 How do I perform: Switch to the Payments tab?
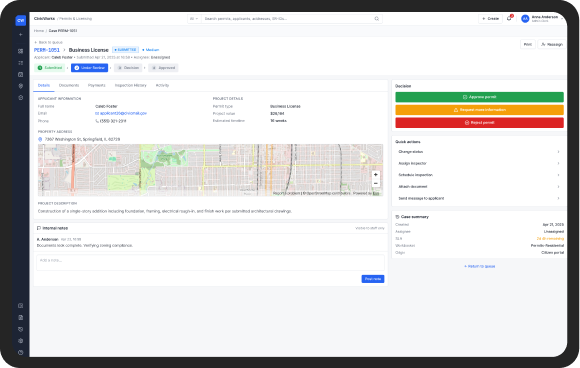point(97,85)
